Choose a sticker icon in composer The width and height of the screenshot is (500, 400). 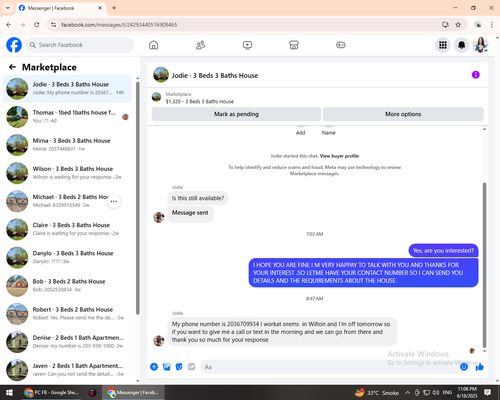179,367
